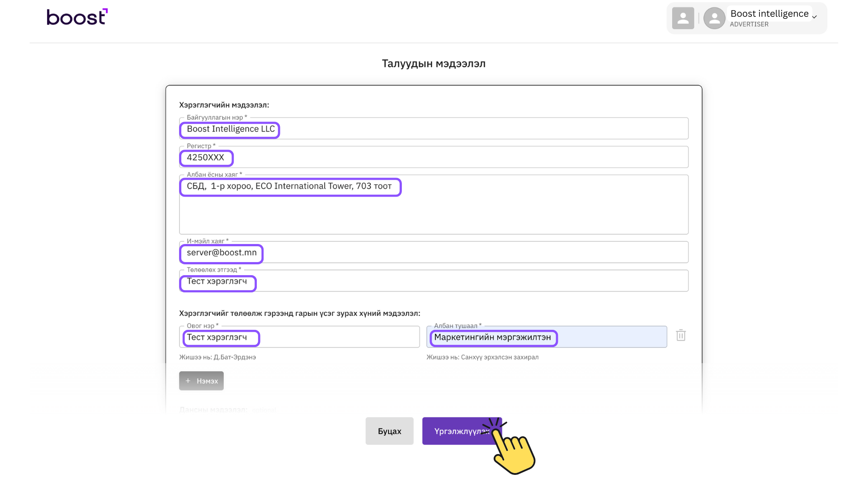
Task: Click the boost logo
Action: coord(77,17)
